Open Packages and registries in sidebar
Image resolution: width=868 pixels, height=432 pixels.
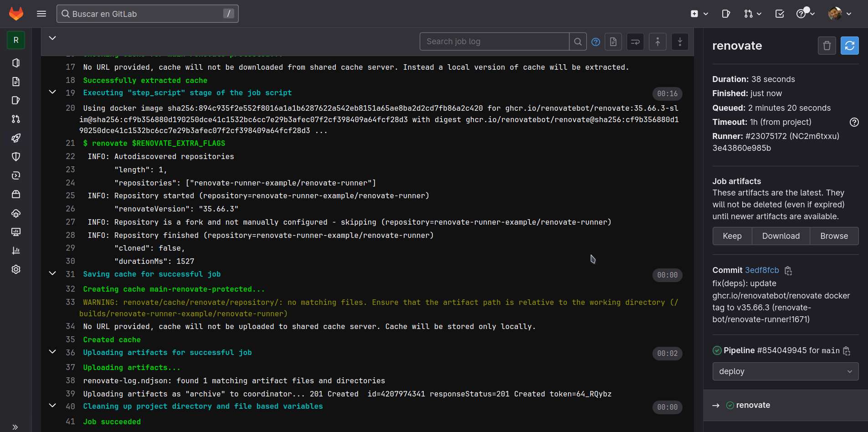point(16,194)
